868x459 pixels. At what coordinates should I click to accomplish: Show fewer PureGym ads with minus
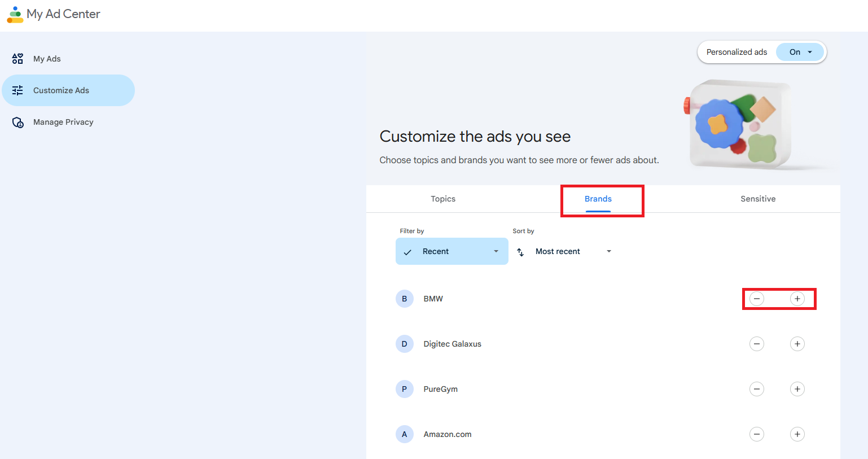point(757,389)
